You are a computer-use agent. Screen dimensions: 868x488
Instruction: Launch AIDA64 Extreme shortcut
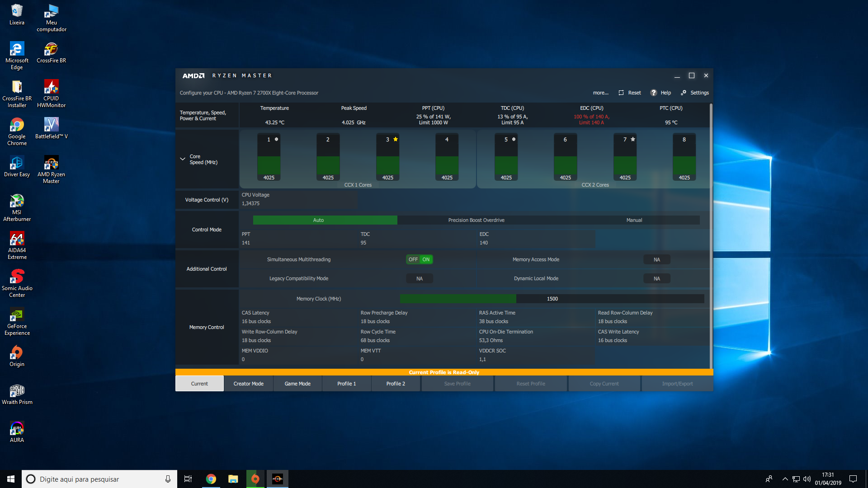[17, 246]
